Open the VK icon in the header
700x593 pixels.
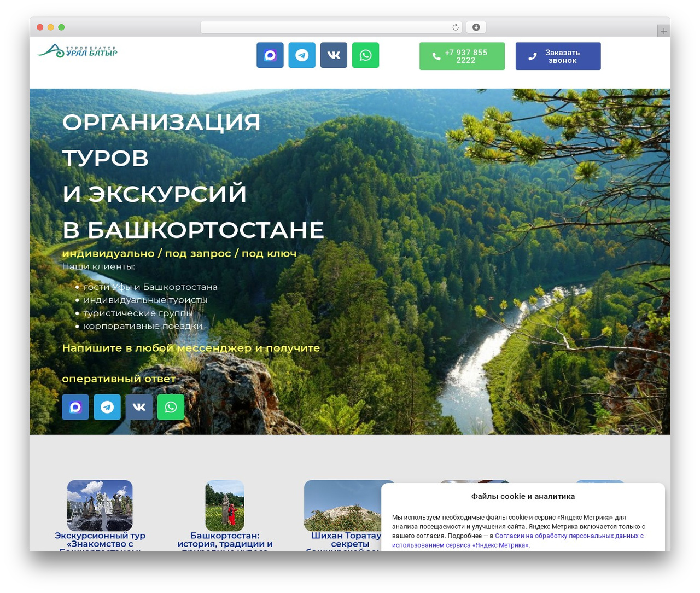click(x=334, y=55)
